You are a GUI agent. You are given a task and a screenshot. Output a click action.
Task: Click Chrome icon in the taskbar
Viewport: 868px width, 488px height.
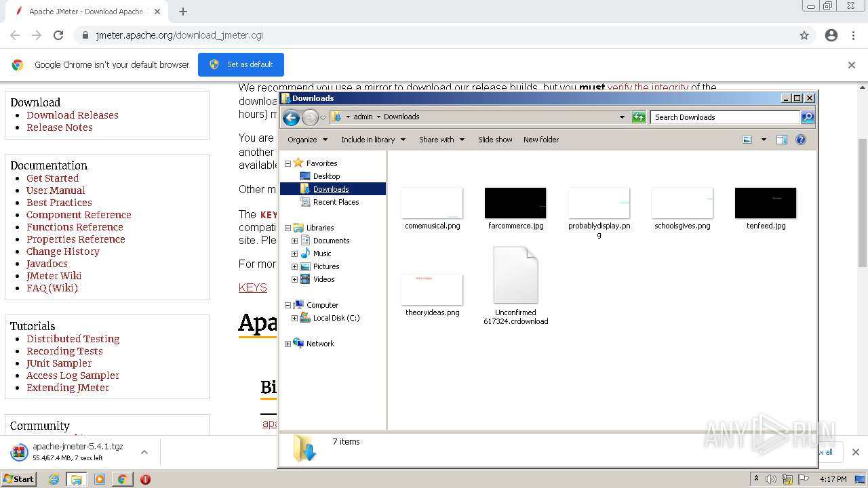click(122, 479)
